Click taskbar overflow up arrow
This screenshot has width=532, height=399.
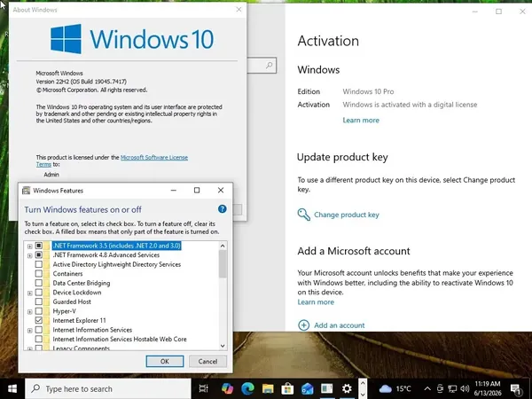363,383
